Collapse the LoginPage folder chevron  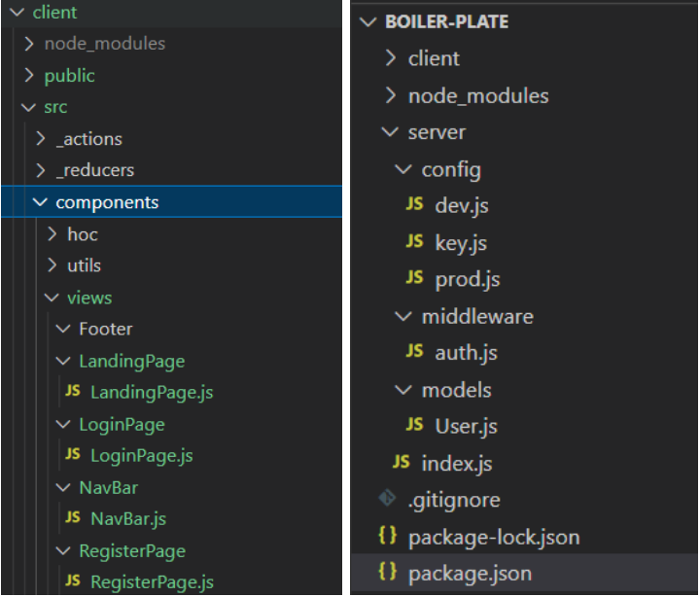tap(63, 425)
